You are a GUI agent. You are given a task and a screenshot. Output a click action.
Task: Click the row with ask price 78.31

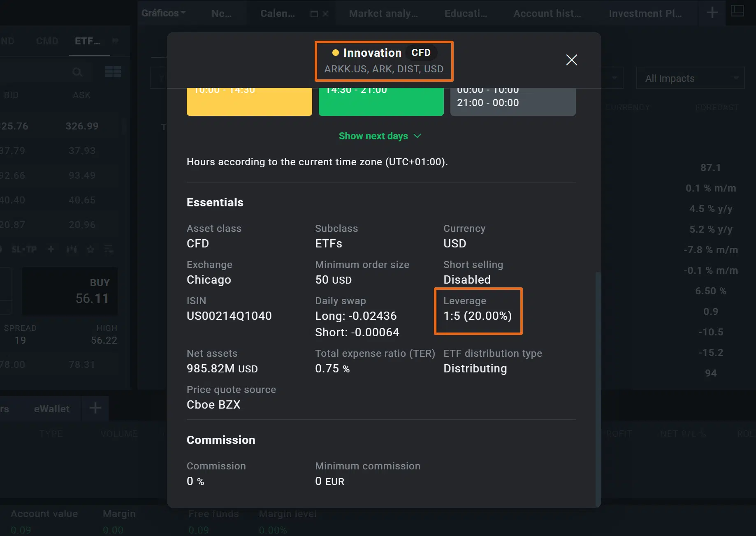60,365
